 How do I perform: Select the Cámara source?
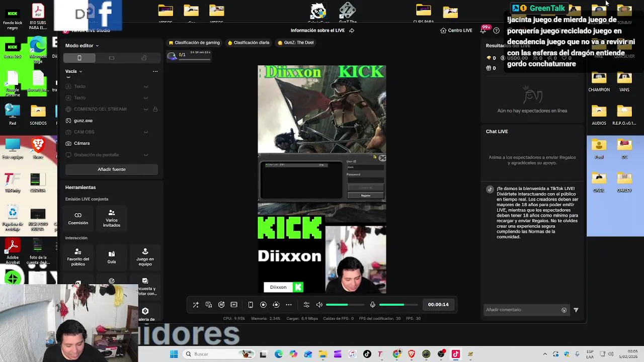[x=111, y=143]
